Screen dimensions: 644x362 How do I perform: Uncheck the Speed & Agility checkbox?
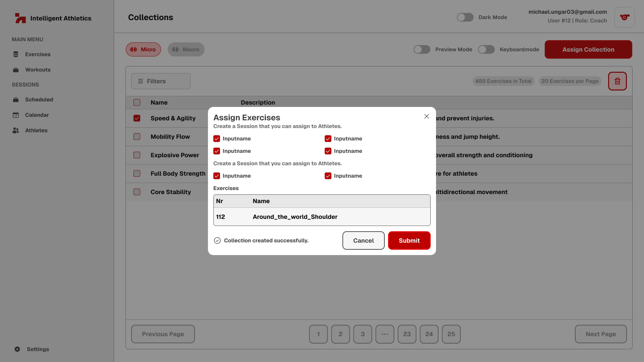tap(137, 118)
